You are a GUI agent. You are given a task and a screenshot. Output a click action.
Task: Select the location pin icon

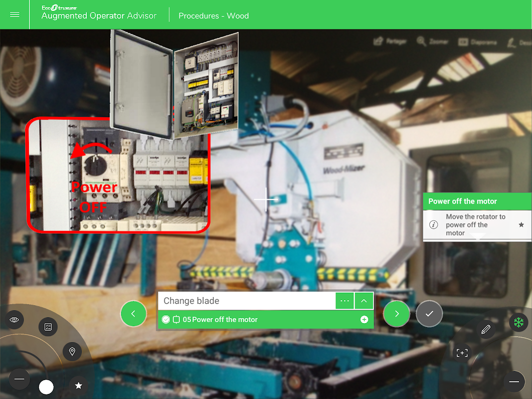[x=72, y=352]
